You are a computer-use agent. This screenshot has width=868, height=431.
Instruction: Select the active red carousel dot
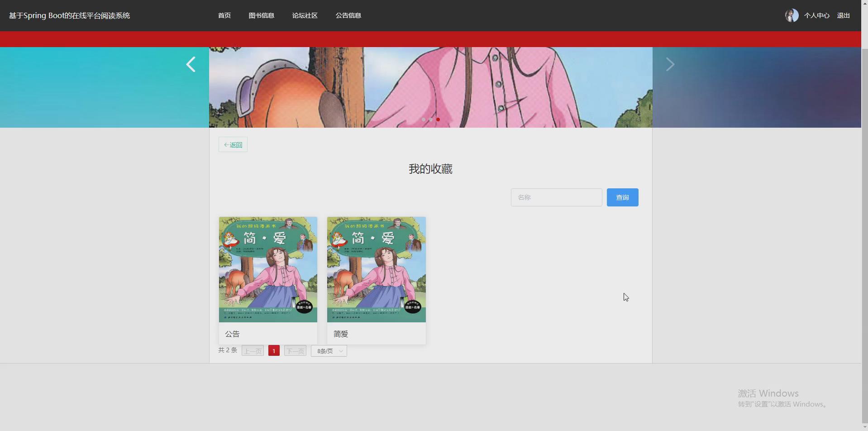438,120
